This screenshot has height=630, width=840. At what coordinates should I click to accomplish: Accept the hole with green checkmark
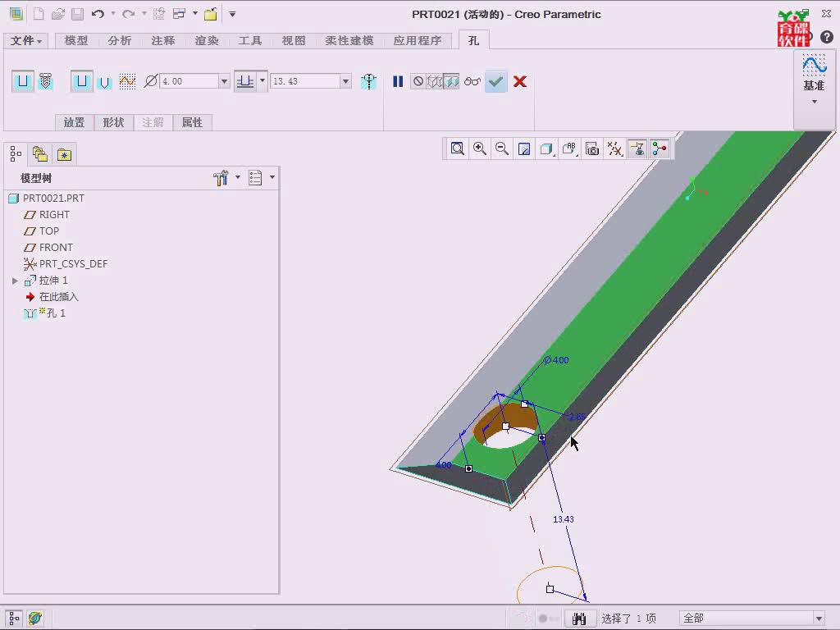(x=496, y=81)
